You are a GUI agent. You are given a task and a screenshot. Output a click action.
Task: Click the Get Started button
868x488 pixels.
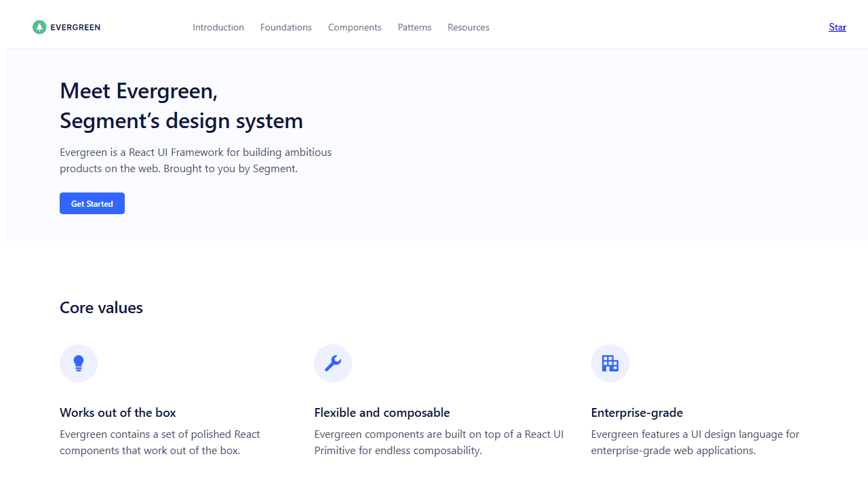click(92, 203)
